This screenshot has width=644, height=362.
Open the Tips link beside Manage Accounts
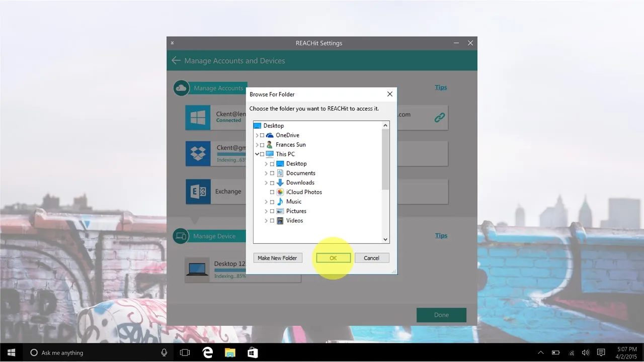pyautogui.click(x=441, y=87)
